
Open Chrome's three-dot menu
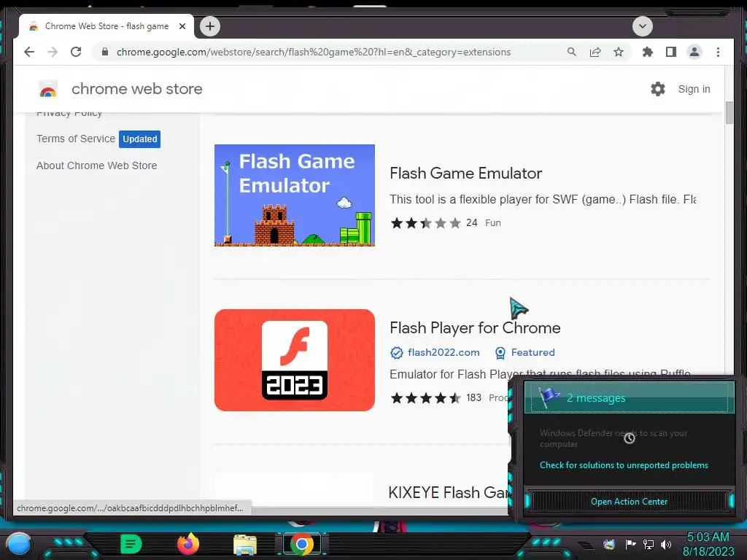718,52
